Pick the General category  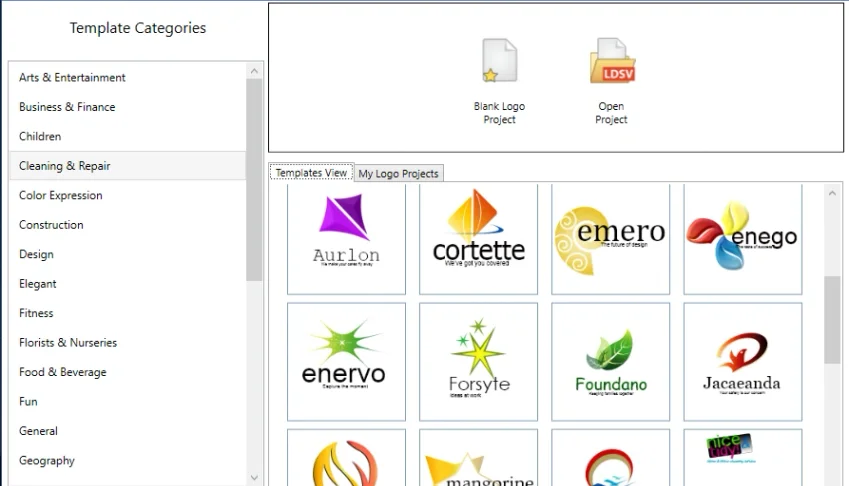point(128,431)
